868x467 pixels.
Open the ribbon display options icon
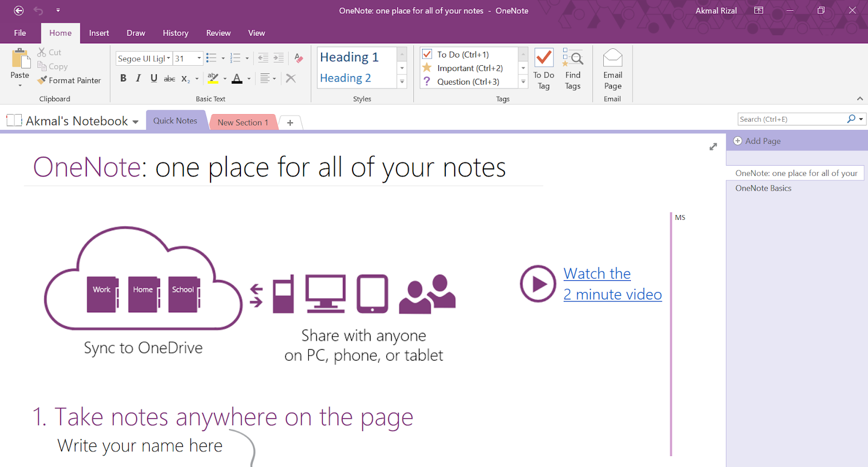point(759,10)
